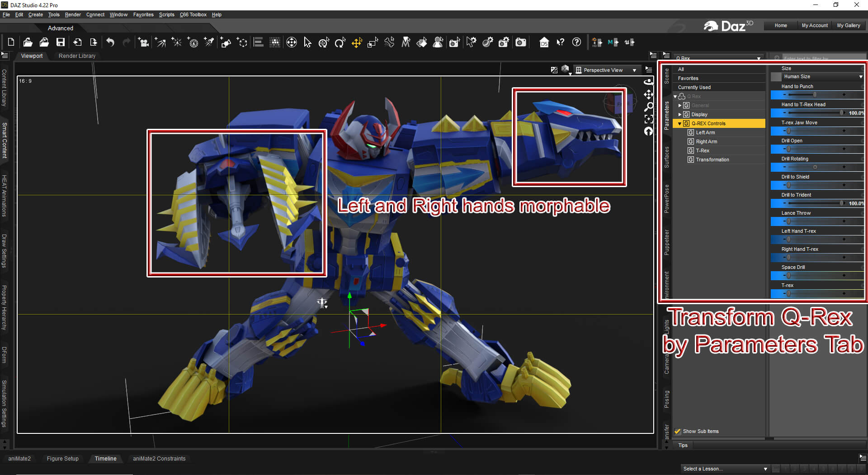
Task: Create a new spotlight with flashlight icon
Action: pyautogui.click(x=209, y=42)
